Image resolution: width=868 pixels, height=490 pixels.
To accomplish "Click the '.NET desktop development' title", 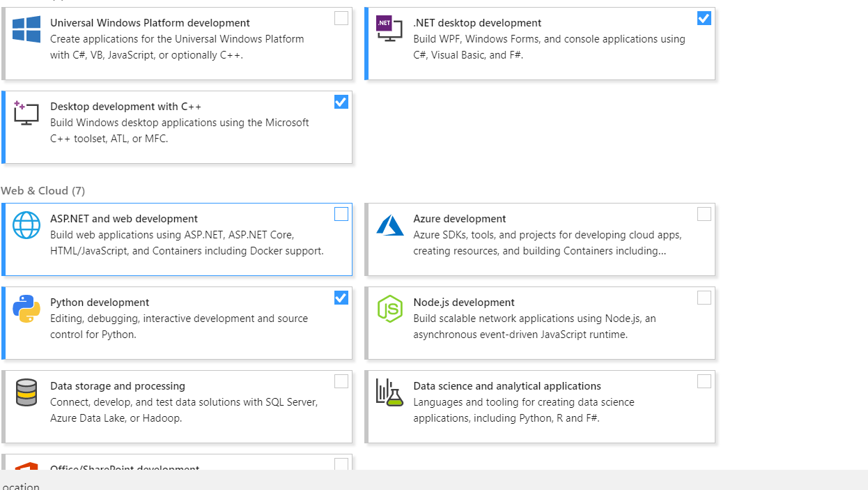I will (477, 23).
